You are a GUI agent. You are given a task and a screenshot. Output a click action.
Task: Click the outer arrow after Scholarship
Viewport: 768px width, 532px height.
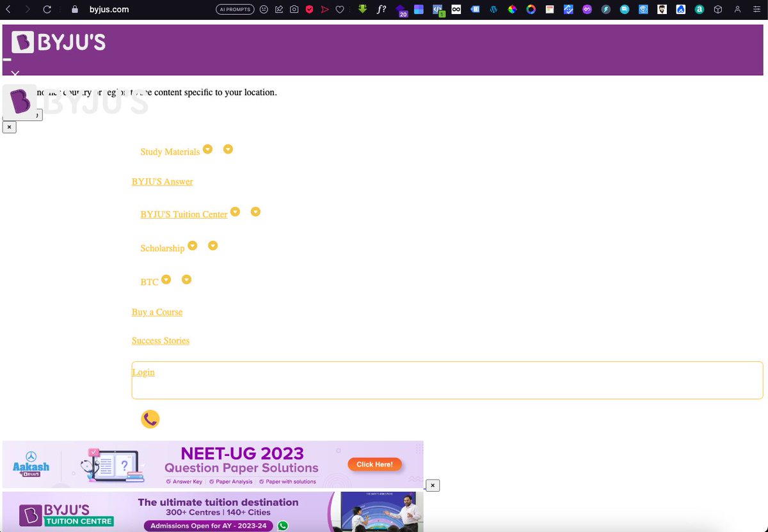click(x=213, y=246)
